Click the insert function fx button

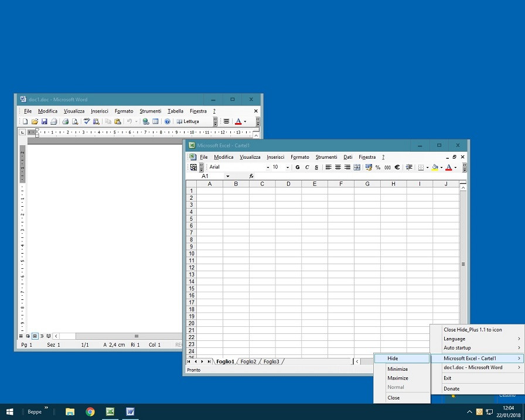pos(251,176)
